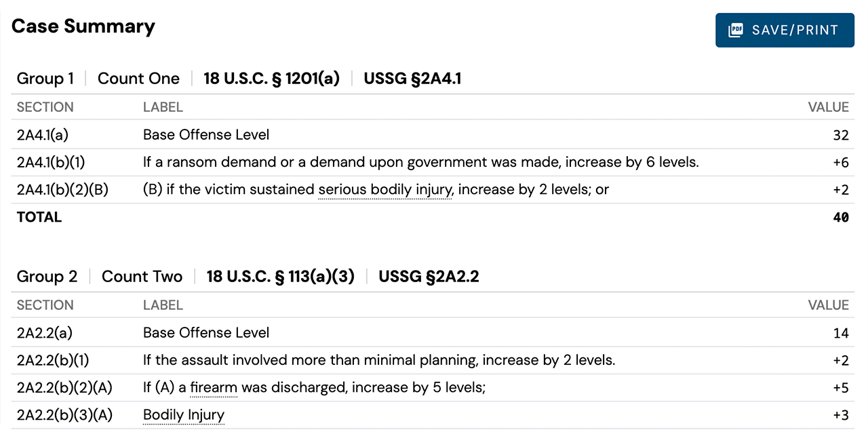The width and height of the screenshot is (868, 434).
Task: Click the Case Summary page title
Action: [83, 26]
